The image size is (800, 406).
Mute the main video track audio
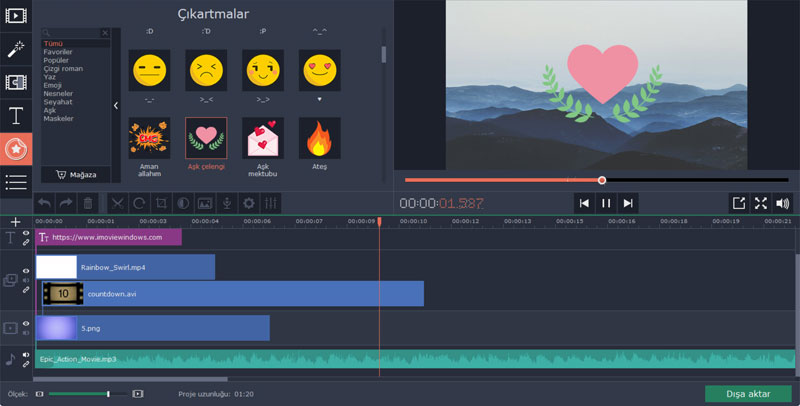coord(26,333)
